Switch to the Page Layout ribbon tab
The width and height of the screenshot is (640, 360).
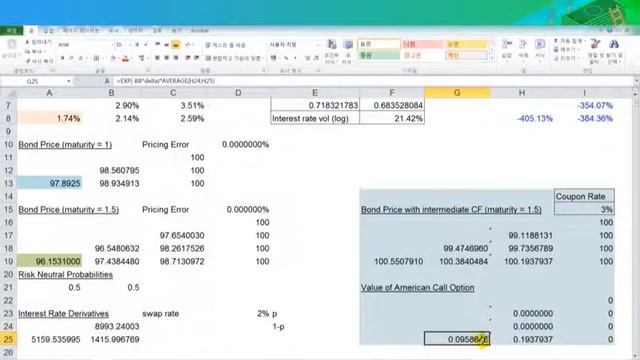pos(80,31)
